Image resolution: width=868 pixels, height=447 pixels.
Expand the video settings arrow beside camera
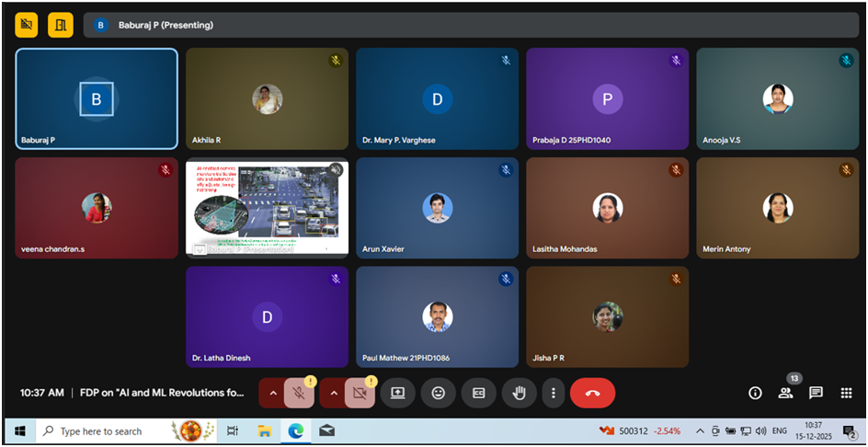click(332, 393)
